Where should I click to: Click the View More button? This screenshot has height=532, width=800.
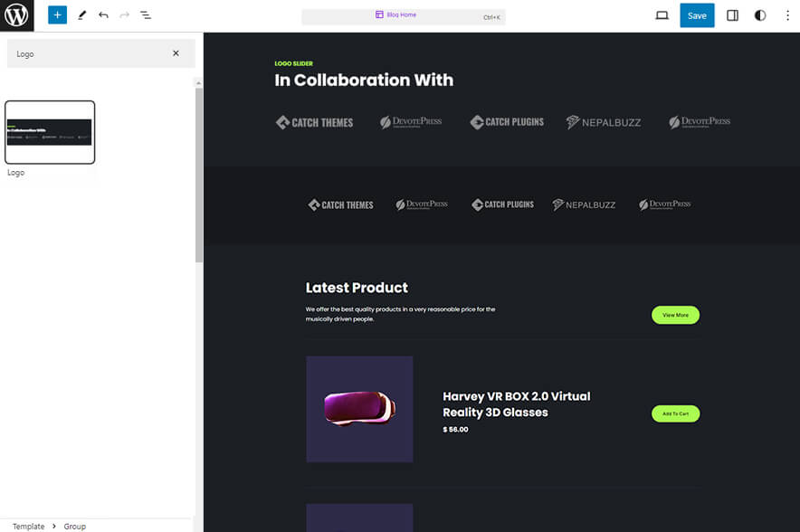click(x=675, y=315)
